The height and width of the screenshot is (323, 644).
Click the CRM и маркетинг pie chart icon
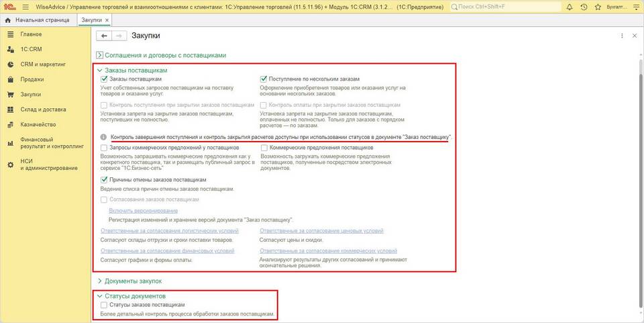[11, 64]
